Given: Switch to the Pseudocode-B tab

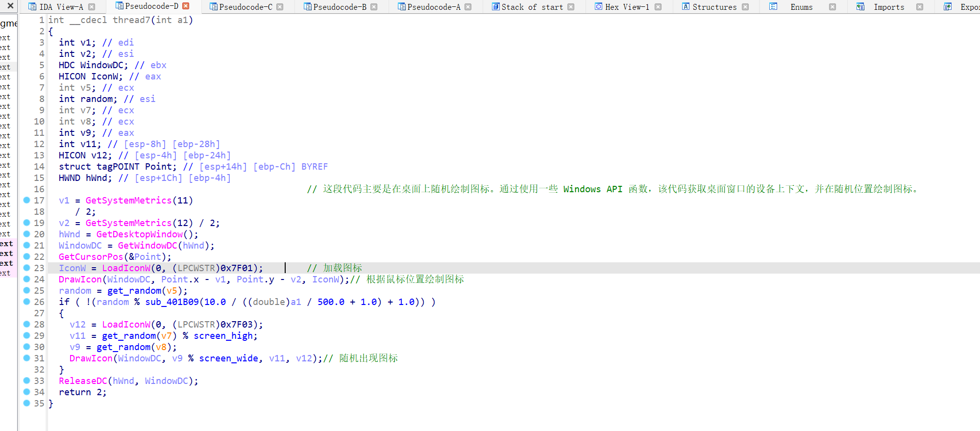Looking at the screenshot, I should (x=339, y=7).
